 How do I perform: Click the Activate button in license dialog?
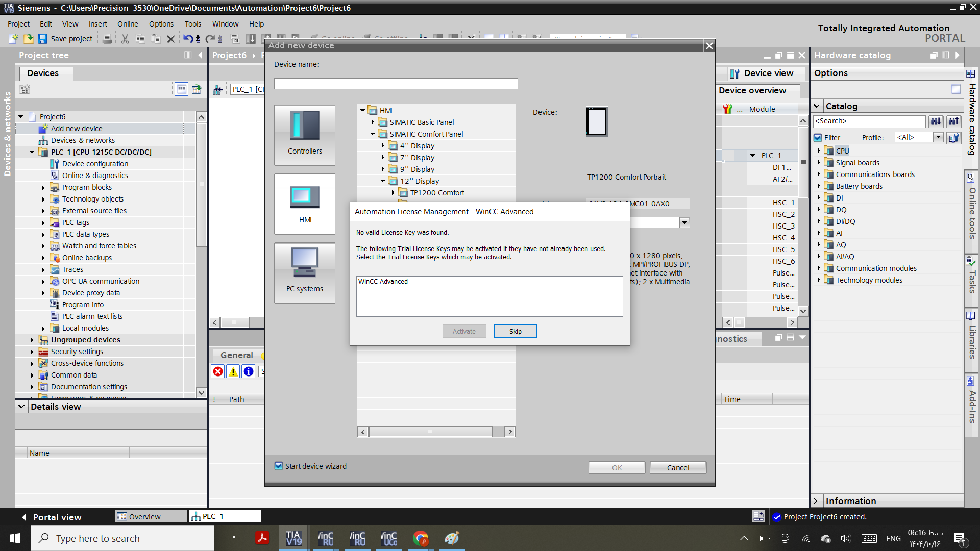coord(464,331)
